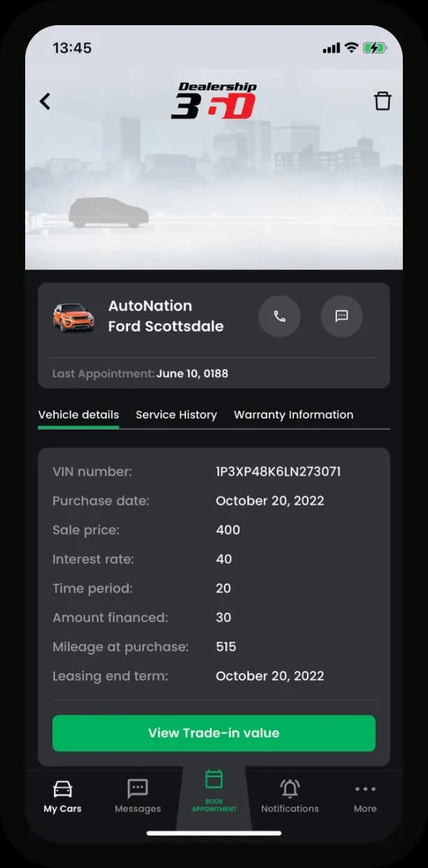Tap the VIN number value

[x=278, y=472]
